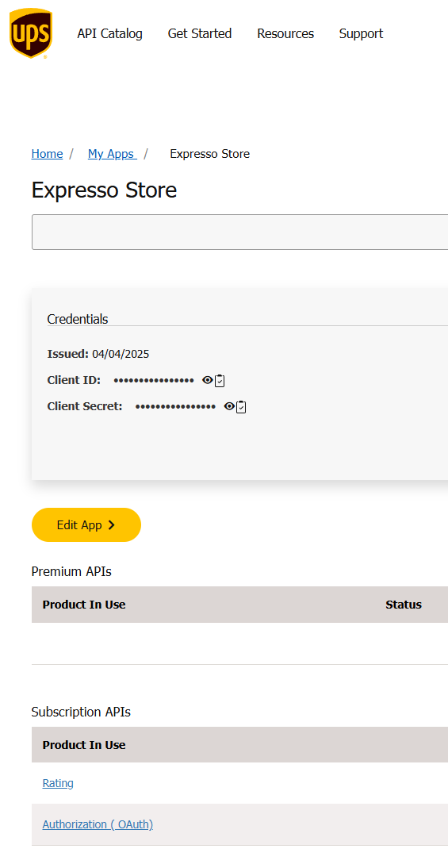Click Premium APIs Product In Use header

coord(84,605)
